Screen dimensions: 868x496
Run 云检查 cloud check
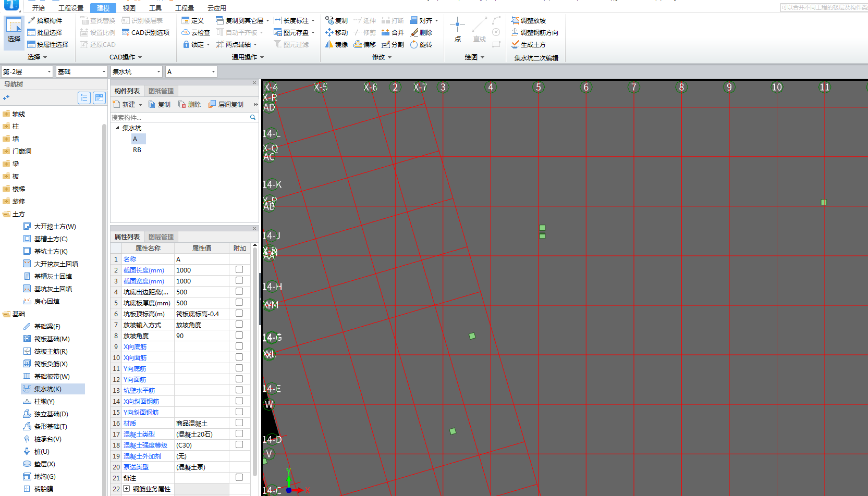coord(195,32)
